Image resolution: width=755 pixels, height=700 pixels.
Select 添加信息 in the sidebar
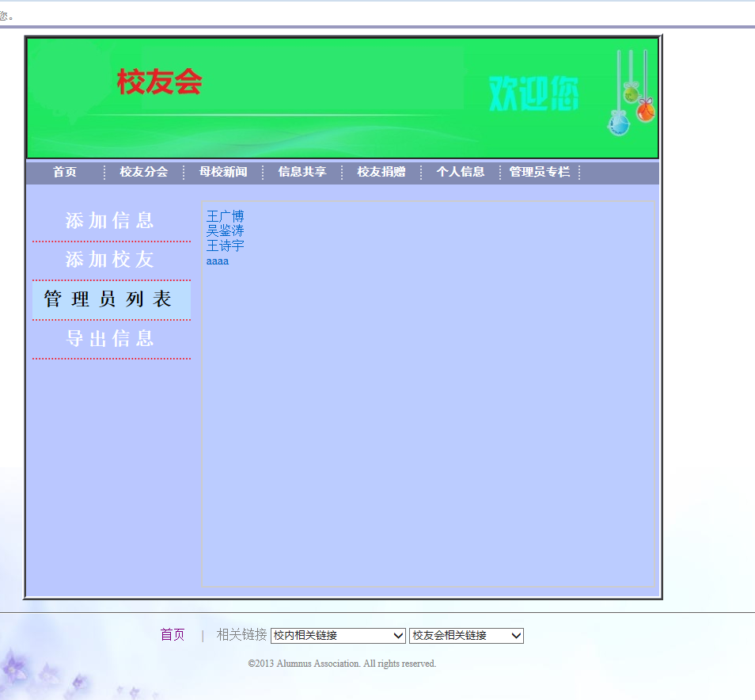coord(111,221)
